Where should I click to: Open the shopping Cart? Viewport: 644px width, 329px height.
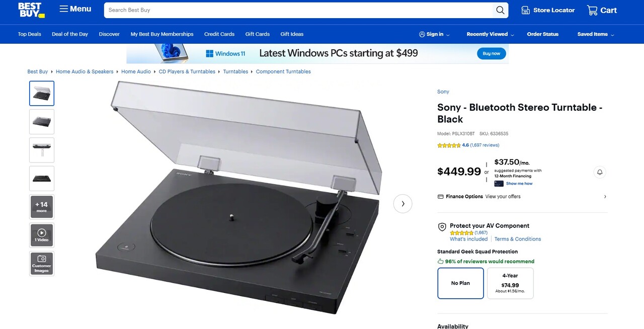[x=602, y=10]
